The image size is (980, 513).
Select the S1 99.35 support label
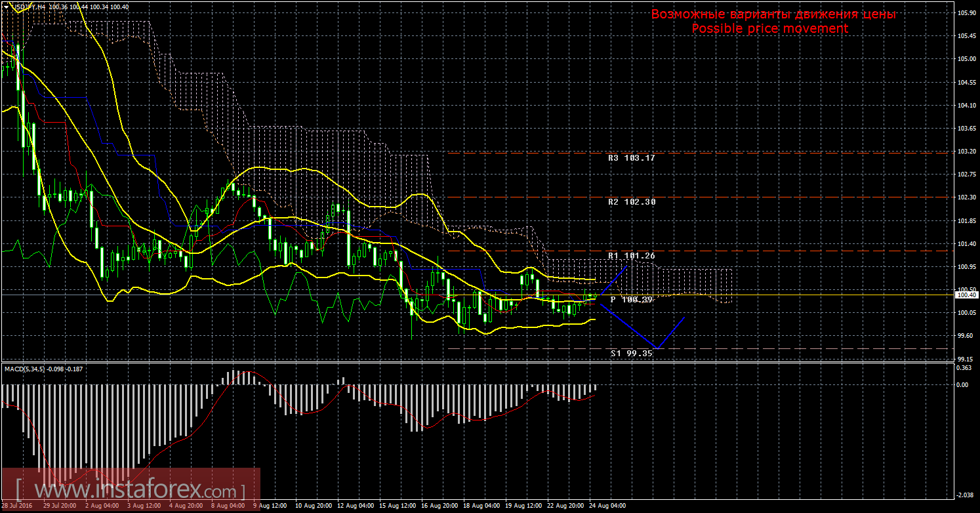[631, 353]
